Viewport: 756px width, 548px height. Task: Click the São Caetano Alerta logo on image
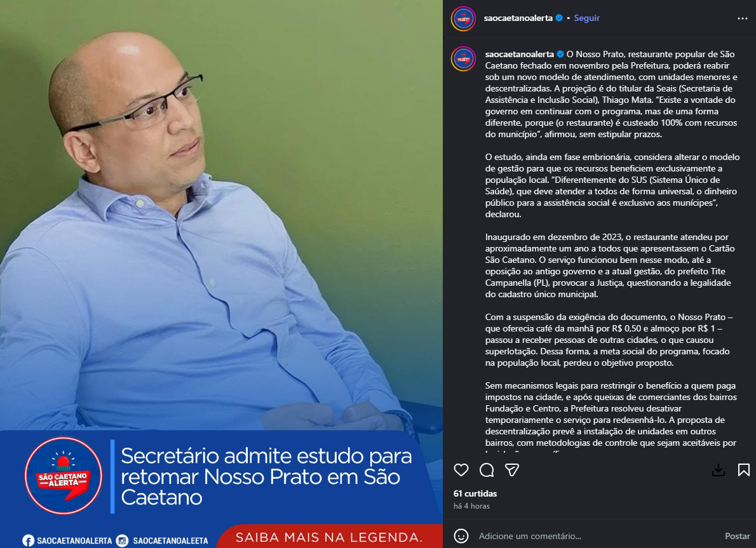[63, 476]
